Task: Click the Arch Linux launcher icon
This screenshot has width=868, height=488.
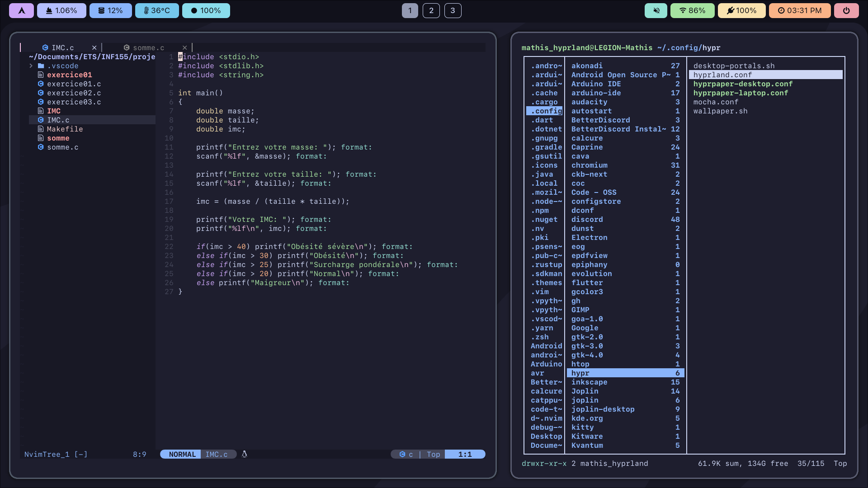Action: click(x=21, y=10)
